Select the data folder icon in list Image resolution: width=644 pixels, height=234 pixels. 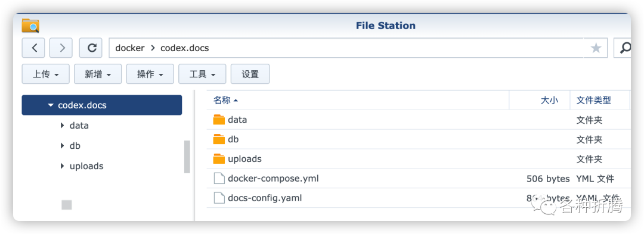219,120
